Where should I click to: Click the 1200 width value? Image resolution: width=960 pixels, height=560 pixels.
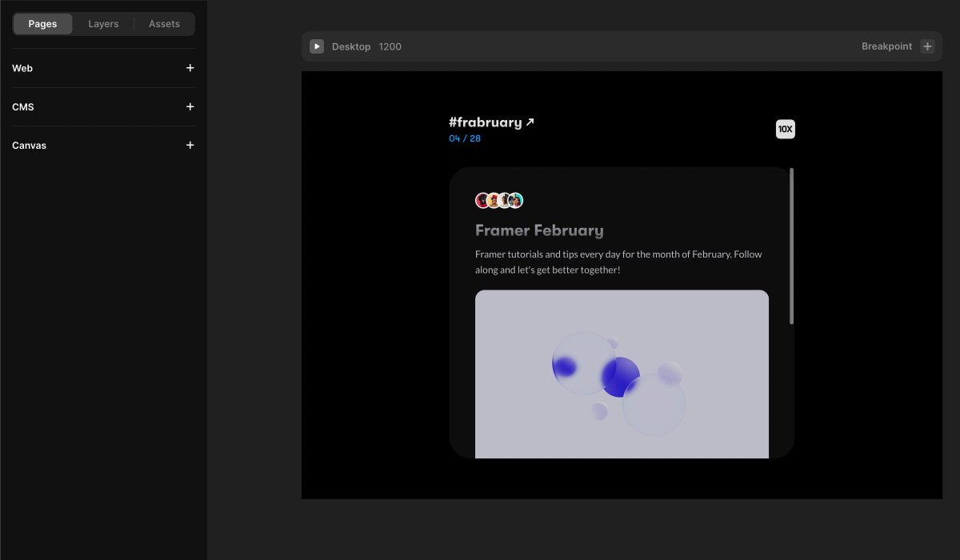point(390,46)
